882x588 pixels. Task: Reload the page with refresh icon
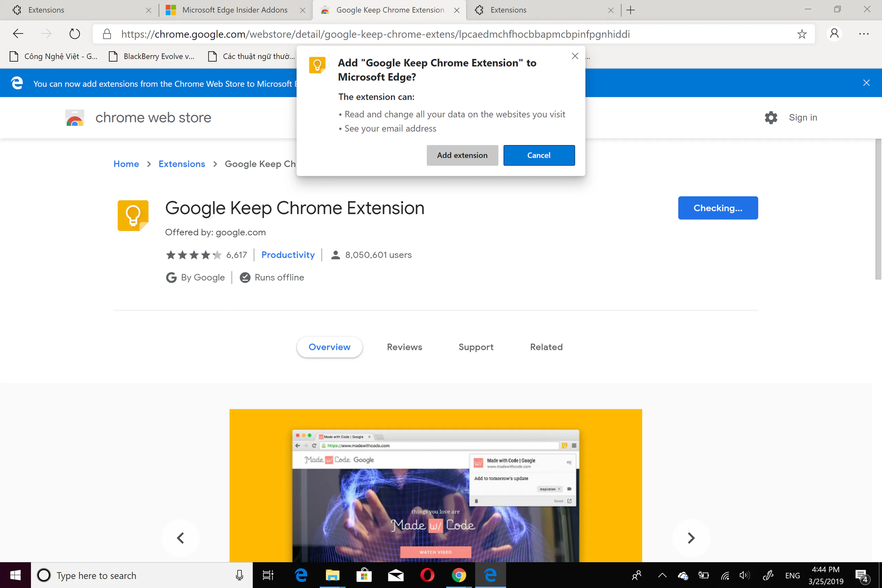point(75,34)
